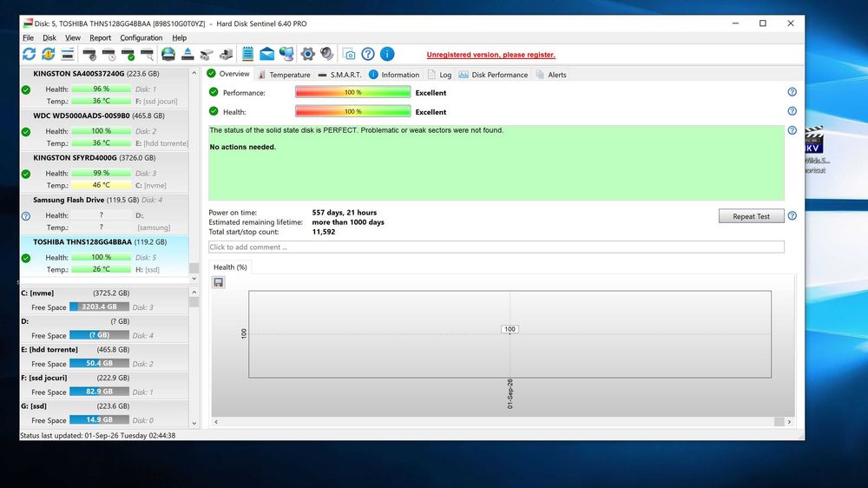Open configuration gear icon
This screenshot has height=488, width=868.
pyautogui.click(x=308, y=54)
